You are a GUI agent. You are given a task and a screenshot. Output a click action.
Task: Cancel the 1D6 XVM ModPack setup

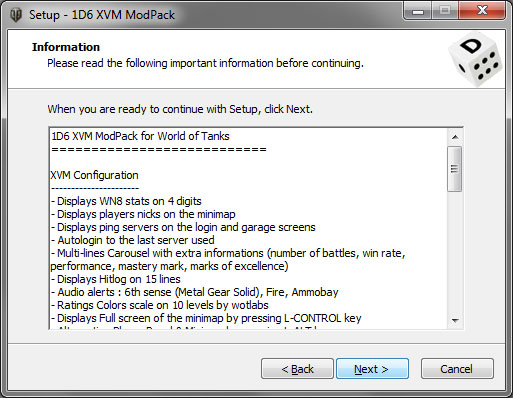pos(457,369)
